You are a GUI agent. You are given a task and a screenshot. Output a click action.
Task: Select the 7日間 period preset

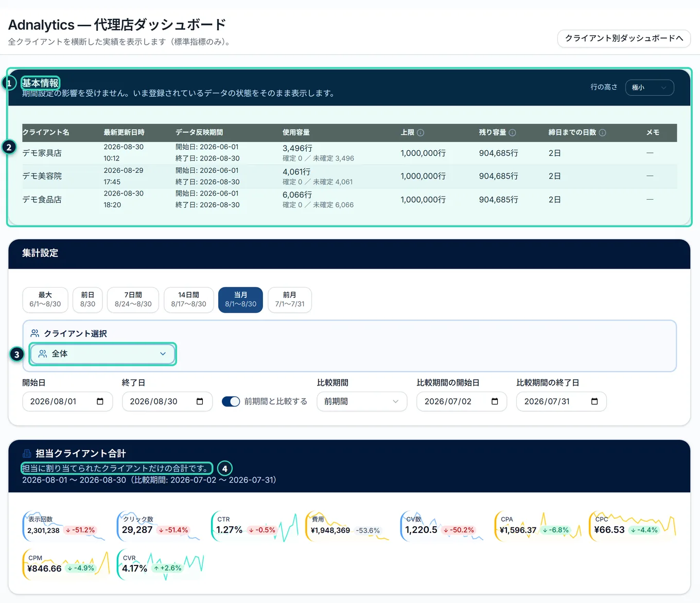pos(133,299)
